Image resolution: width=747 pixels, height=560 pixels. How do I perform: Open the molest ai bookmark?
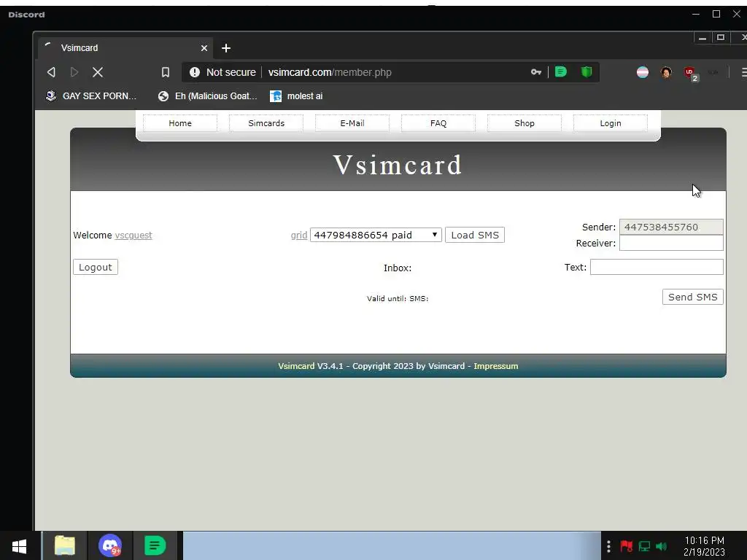[x=296, y=96]
